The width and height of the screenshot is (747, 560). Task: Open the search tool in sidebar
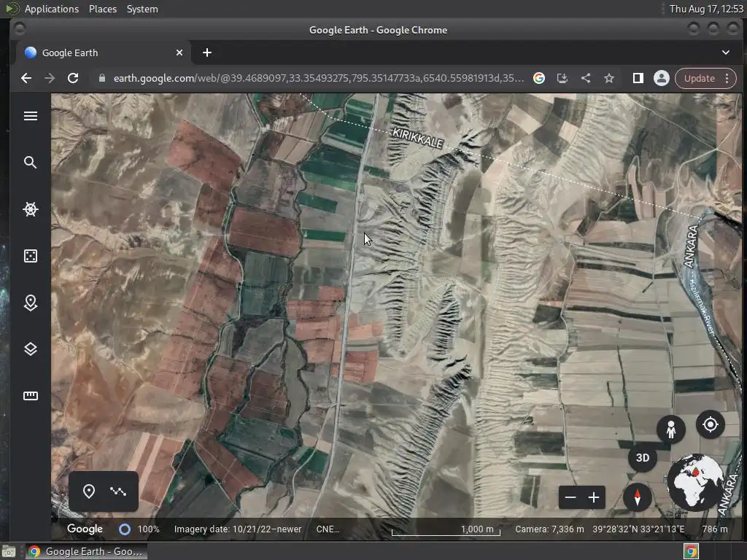click(x=31, y=163)
